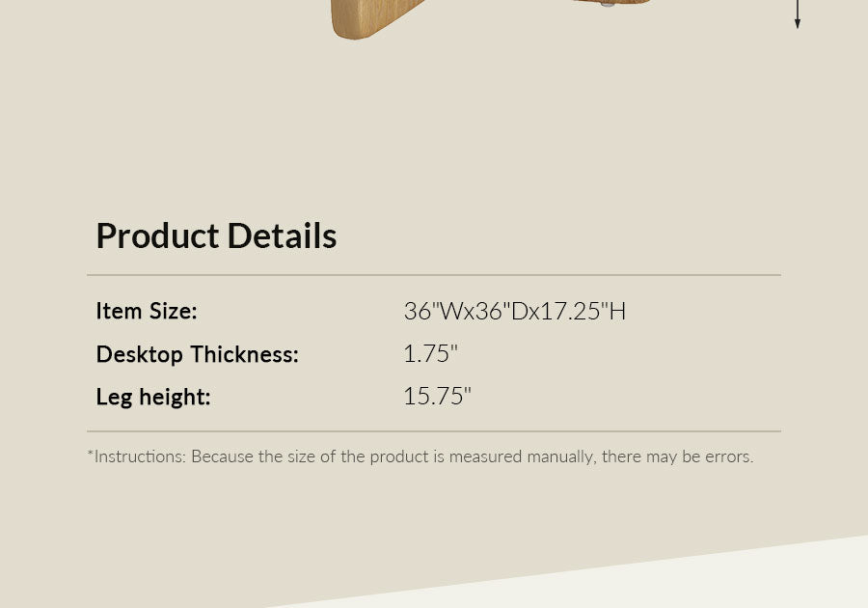Click the 1.75" thickness value
Image resolution: width=868 pixels, height=608 pixels.
(x=430, y=354)
